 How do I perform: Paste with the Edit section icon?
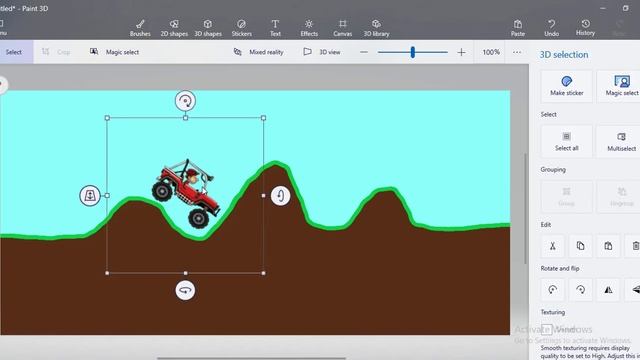(x=608, y=246)
